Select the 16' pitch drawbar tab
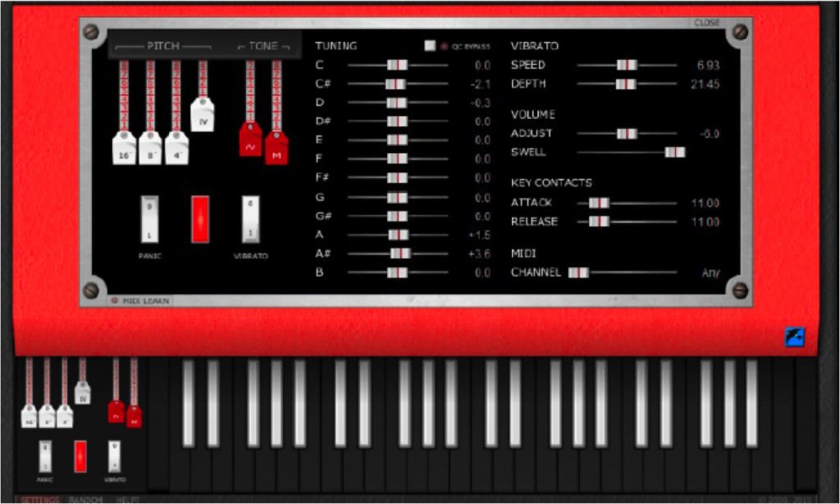Screen dimensions: 840x504 pyautogui.click(x=123, y=148)
